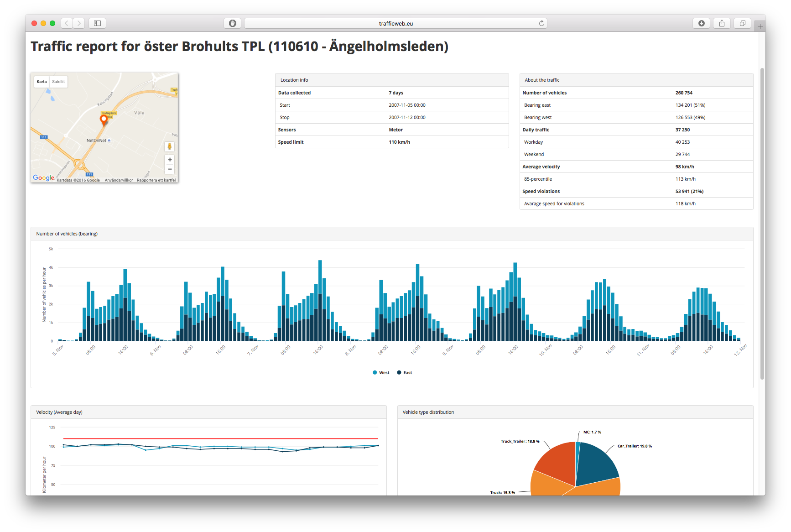Zoom in on the map
Viewport: 791px width, 532px height.
point(169,159)
